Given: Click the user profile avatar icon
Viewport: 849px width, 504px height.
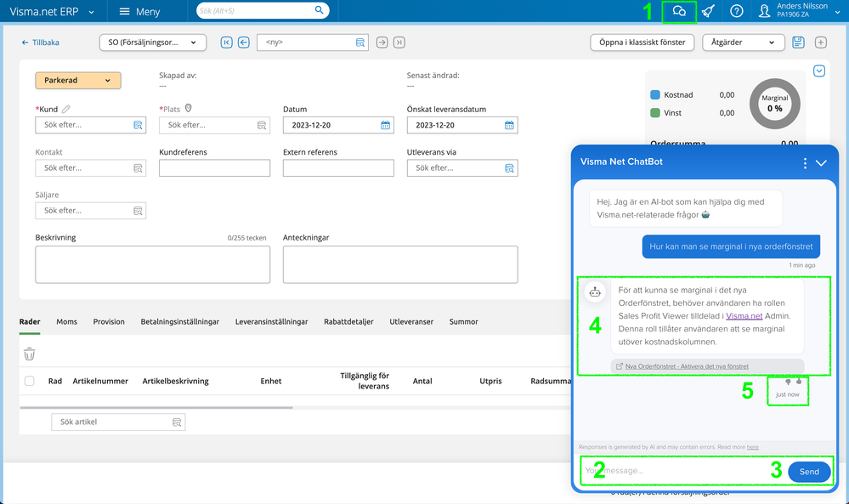Looking at the screenshot, I should pyautogui.click(x=765, y=11).
